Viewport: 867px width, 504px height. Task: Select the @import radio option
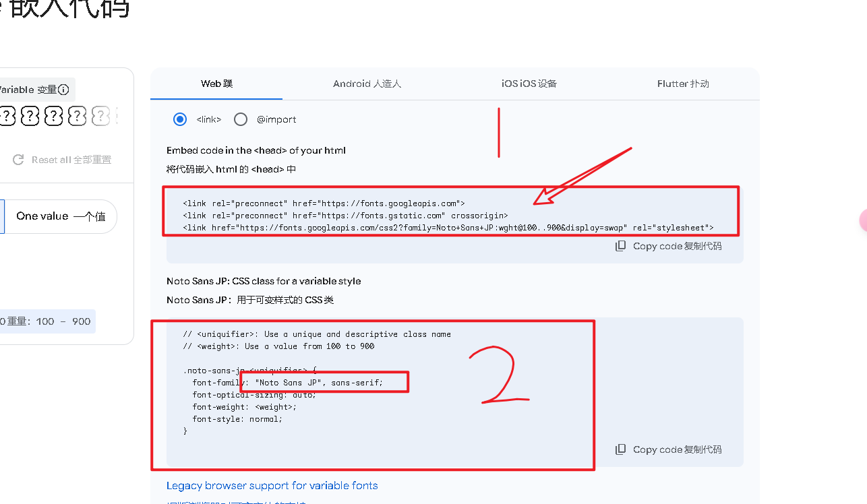[x=241, y=119]
